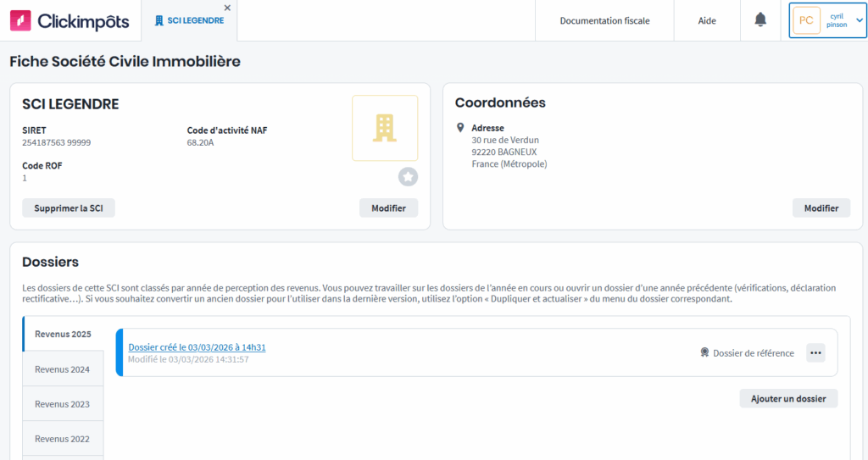Screen dimensions: 868x460
Task: Click the Clickimpôts logo
Action: click(70, 20)
